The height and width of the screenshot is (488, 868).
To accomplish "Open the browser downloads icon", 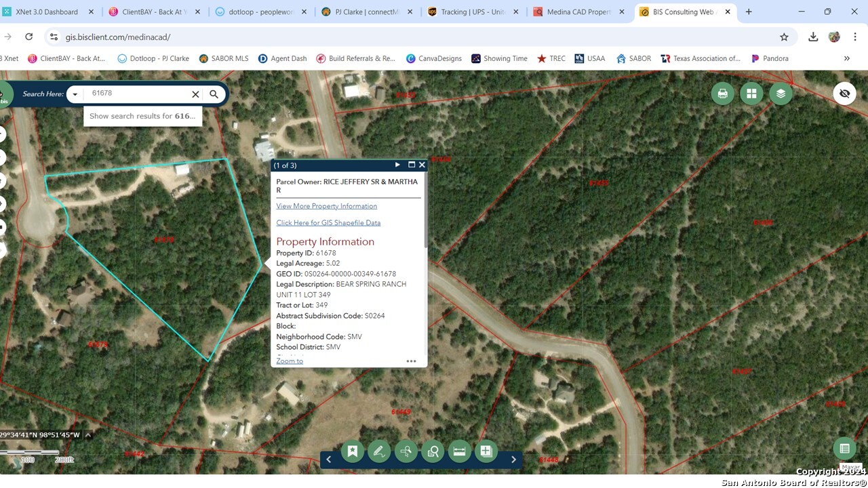I will click(813, 37).
